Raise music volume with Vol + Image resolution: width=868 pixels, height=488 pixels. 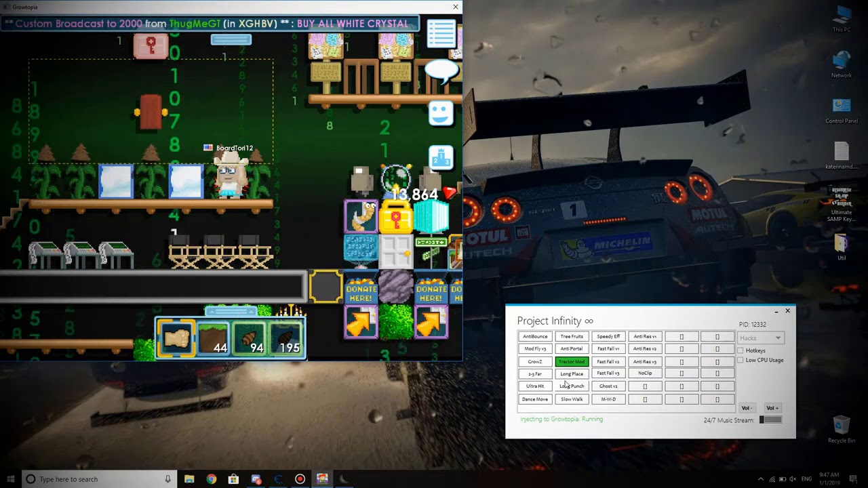tap(772, 408)
